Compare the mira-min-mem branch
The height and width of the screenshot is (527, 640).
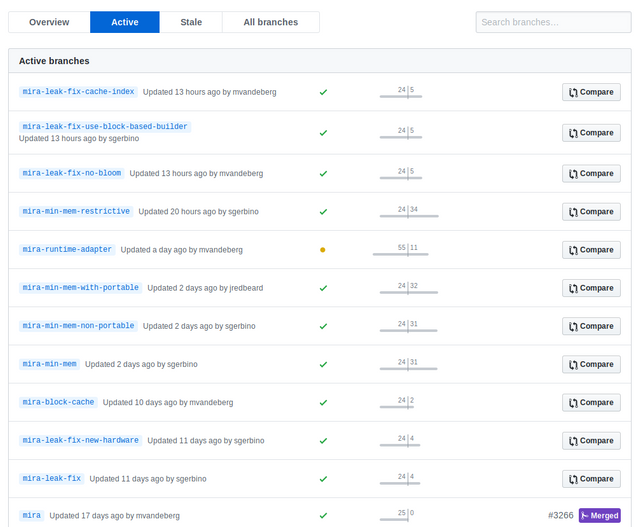point(591,365)
